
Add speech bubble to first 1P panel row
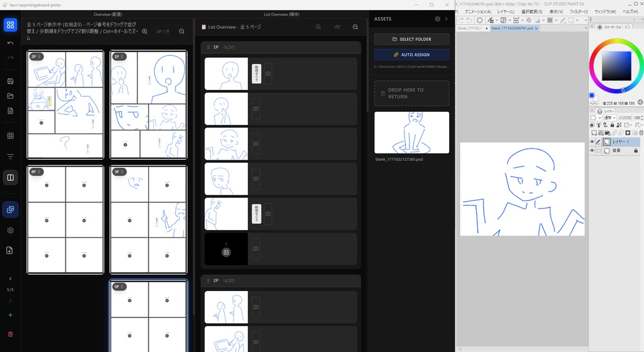pyautogui.click(x=268, y=74)
